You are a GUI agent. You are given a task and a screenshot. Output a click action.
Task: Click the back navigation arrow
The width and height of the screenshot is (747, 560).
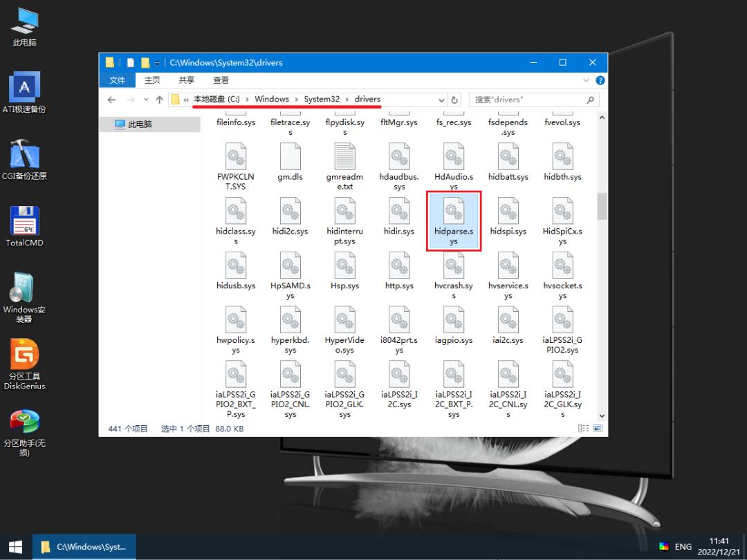111,99
